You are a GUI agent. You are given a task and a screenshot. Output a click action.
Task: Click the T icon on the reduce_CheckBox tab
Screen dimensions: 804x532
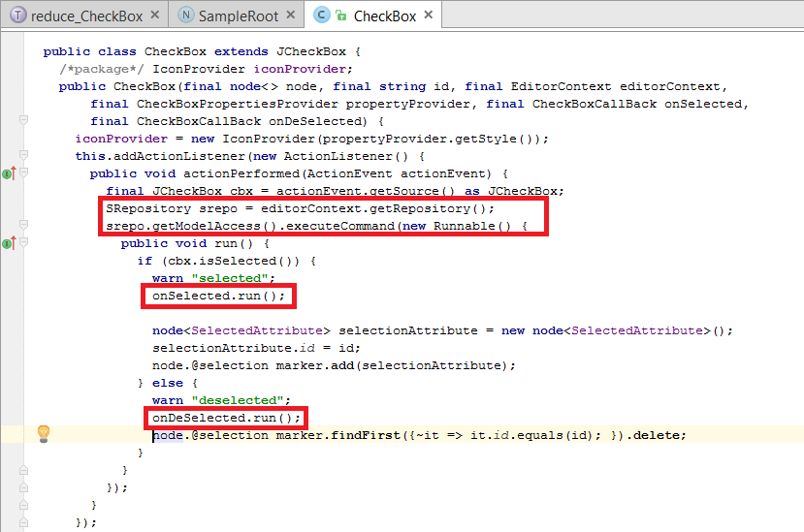tap(17, 16)
